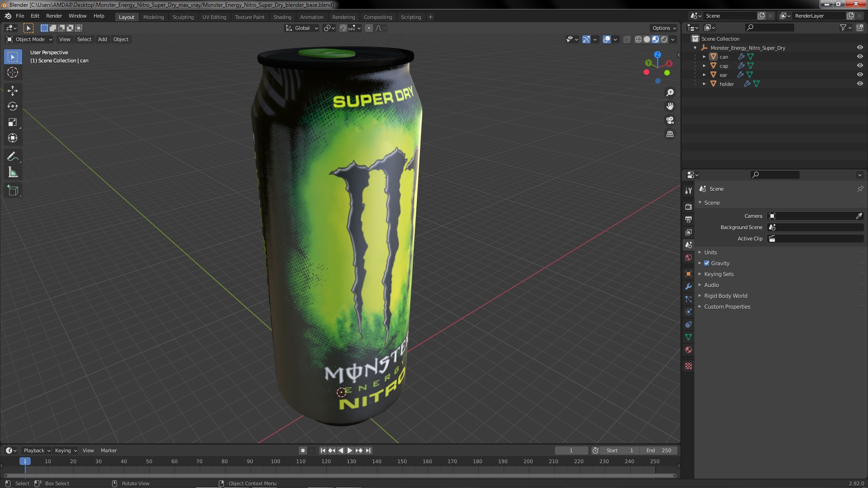This screenshot has height=488, width=868.
Task: Open the Texture properties tab
Action: point(689,366)
